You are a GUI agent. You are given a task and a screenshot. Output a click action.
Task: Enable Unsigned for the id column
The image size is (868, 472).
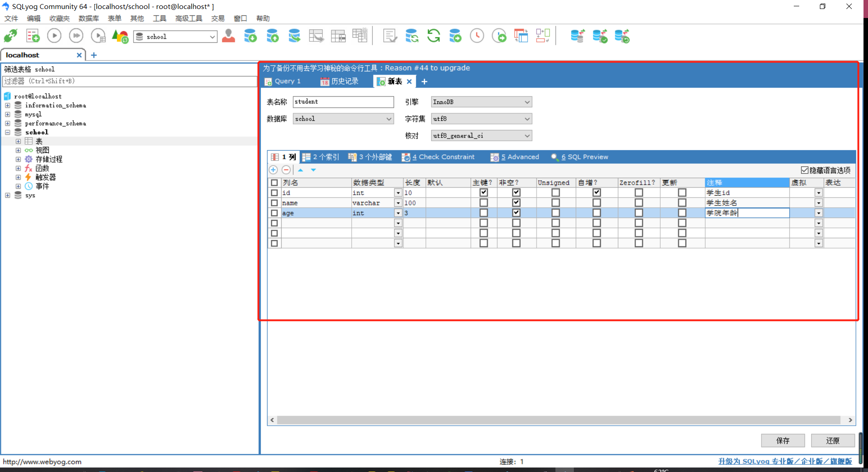(x=555, y=192)
